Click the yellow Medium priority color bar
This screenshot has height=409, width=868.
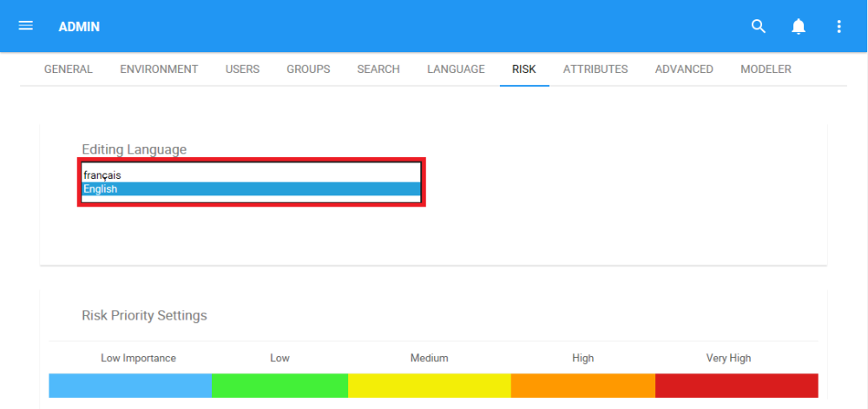click(430, 386)
